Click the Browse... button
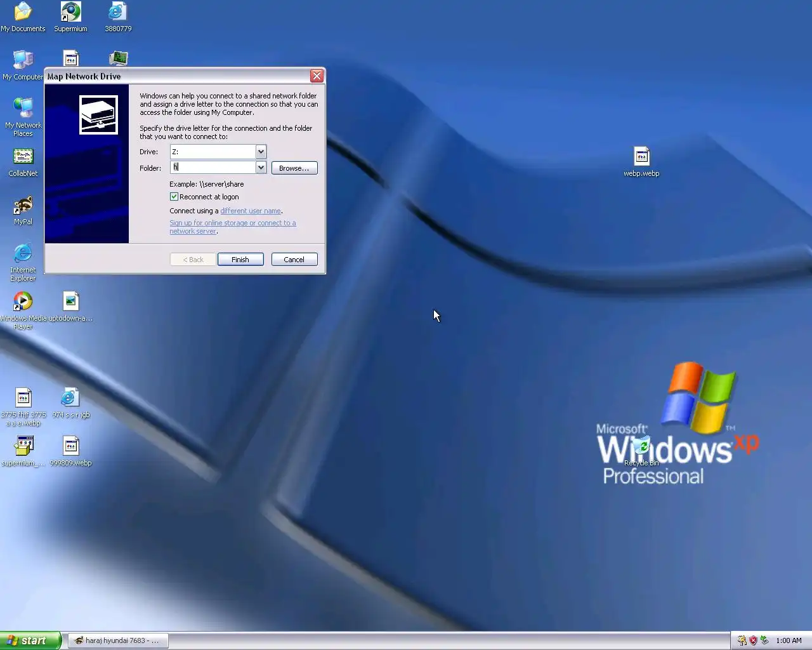The height and width of the screenshot is (650, 812). coord(294,168)
